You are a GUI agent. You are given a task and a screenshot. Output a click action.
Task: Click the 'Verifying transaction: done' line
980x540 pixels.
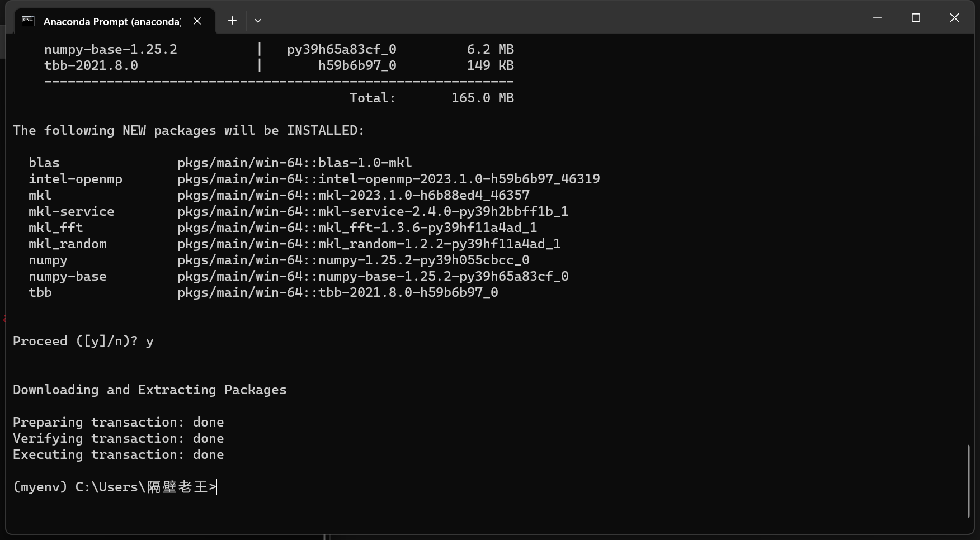click(118, 438)
